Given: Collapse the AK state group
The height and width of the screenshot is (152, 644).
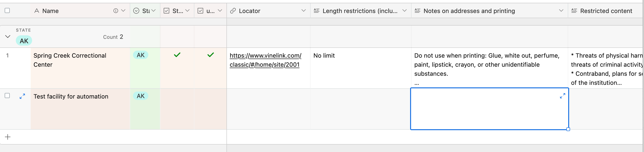Looking at the screenshot, I should point(8,36).
